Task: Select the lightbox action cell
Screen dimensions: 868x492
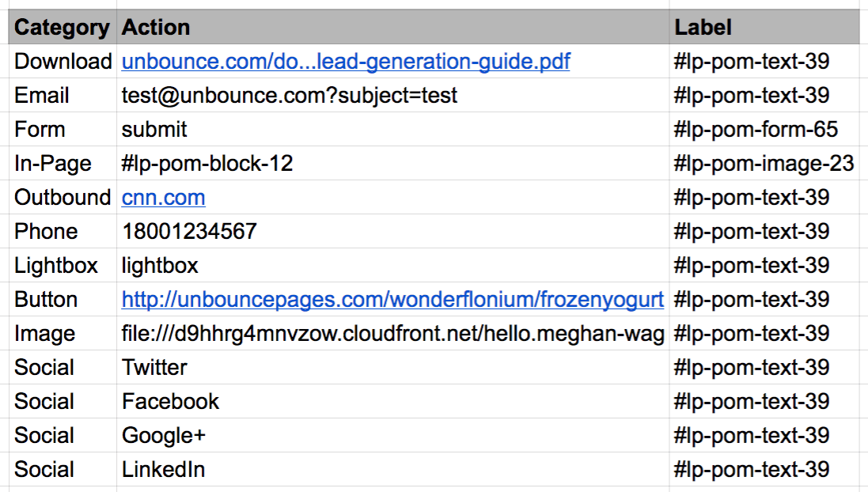Action: tap(160, 266)
